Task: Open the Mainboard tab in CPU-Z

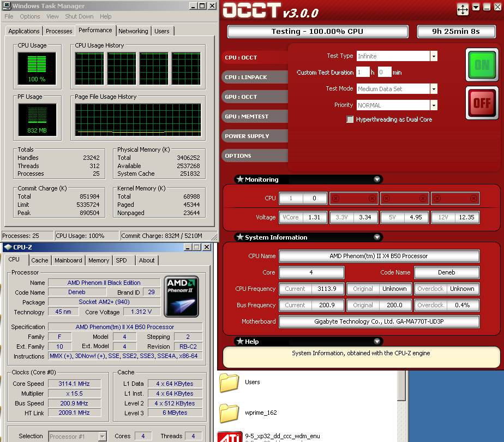Action: (68, 260)
